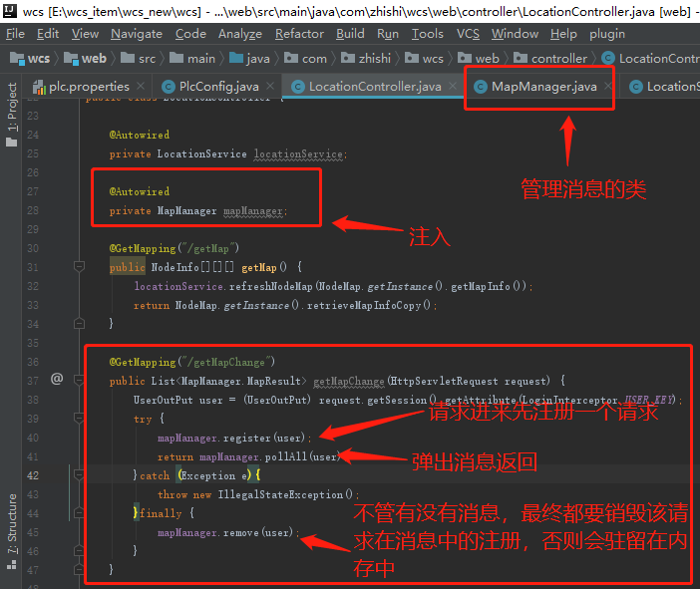Click the bold web module breadcrumb

85,59
